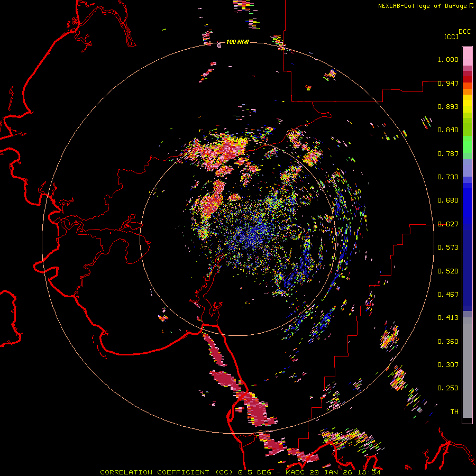This screenshot has width=476, height=476.
Task: Click the 0.840 scale value
Action: 448,130
